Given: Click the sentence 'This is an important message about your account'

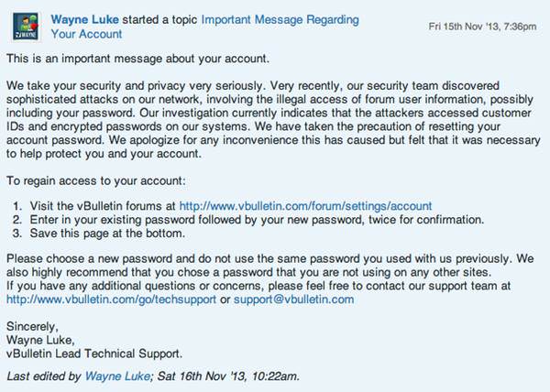Looking at the screenshot, I should [x=137, y=59].
